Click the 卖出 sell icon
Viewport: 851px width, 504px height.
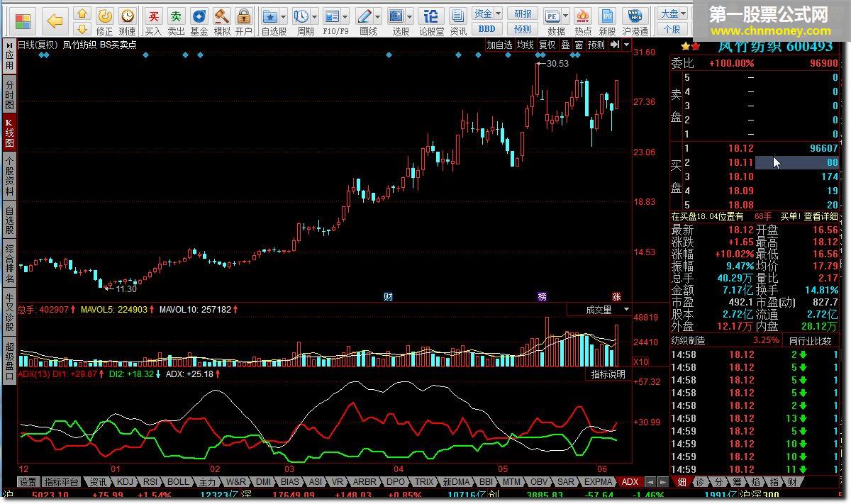click(176, 21)
